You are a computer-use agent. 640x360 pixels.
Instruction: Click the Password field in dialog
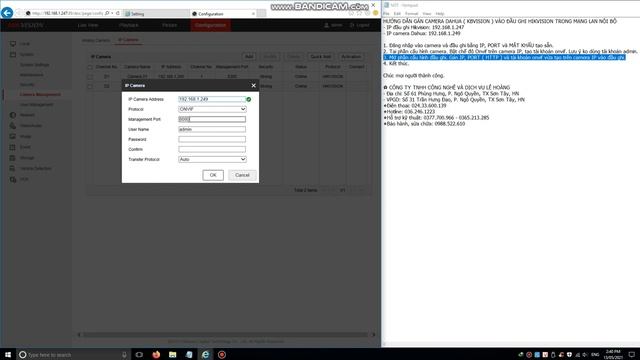(212, 139)
